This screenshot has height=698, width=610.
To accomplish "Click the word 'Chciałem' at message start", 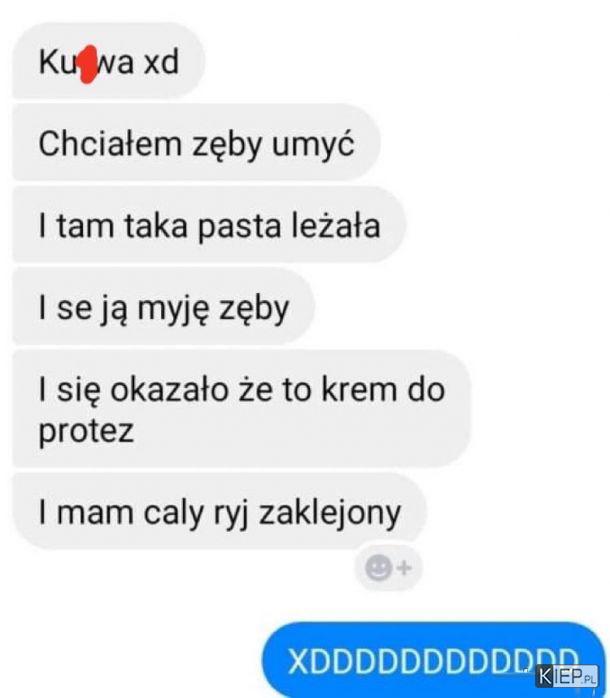I will coord(110,143).
